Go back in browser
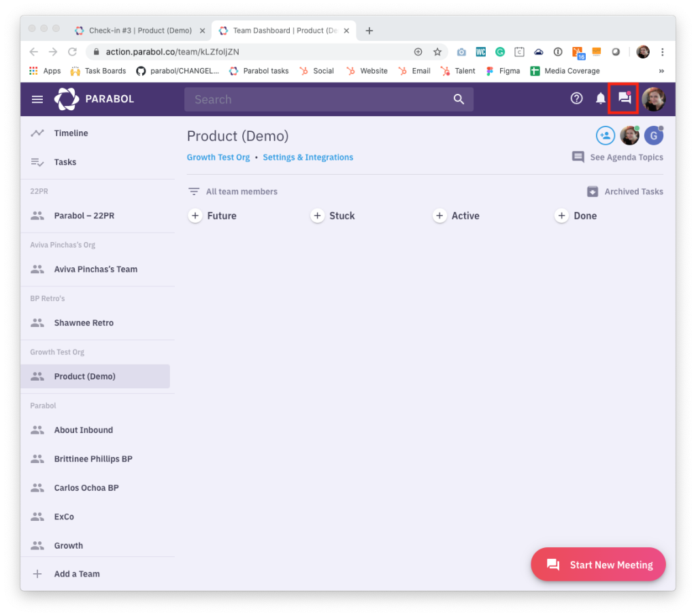Image resolution: width=696 pixels, height=616 pixels. coord(34,52)
